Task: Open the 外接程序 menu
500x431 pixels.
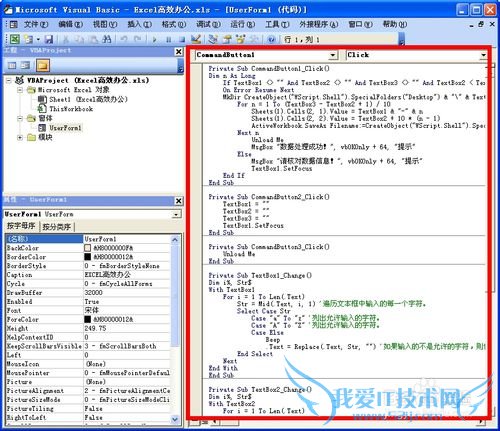Action: tap(319, 24)
